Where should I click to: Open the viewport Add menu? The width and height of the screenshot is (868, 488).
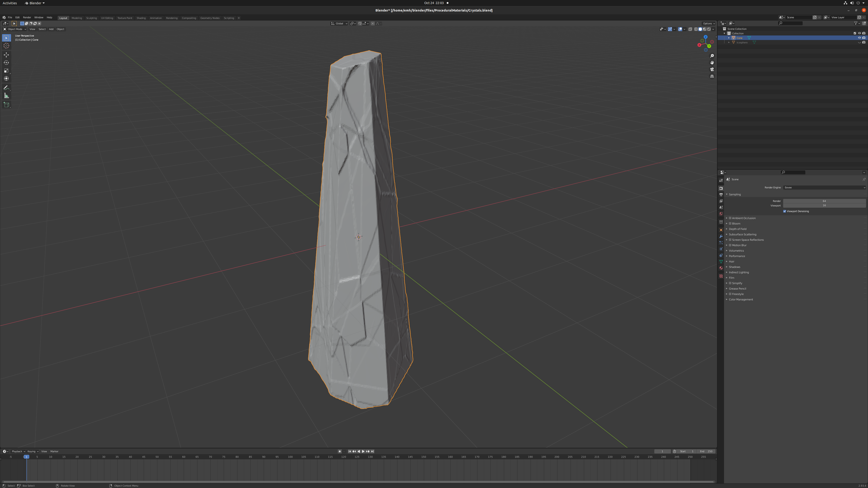coord(51,29)
